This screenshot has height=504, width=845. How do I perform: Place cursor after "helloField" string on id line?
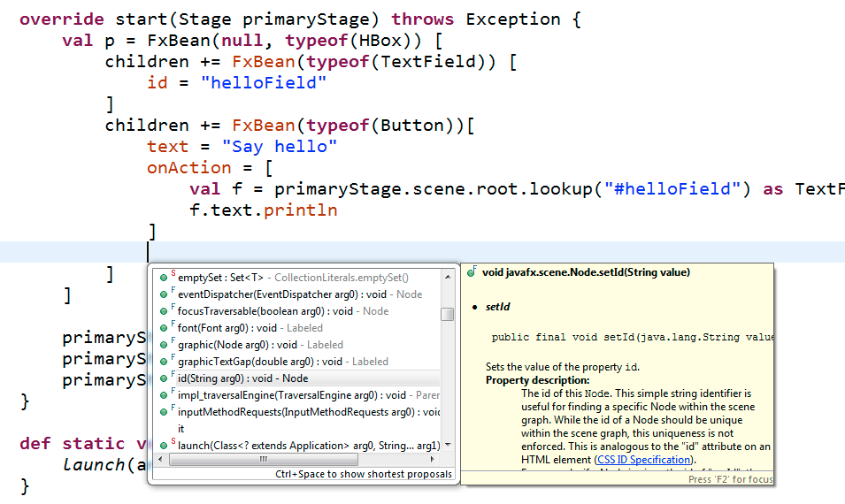coord(328,83)
